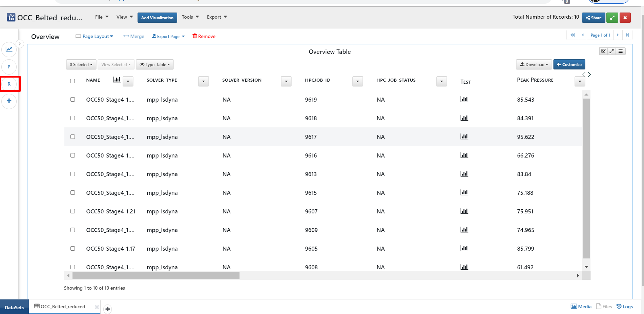Check the OCC50_Stage4_1.21 row checkbox
The height and width of the screenshot is (314, 644).
click(x=72, y=211)
